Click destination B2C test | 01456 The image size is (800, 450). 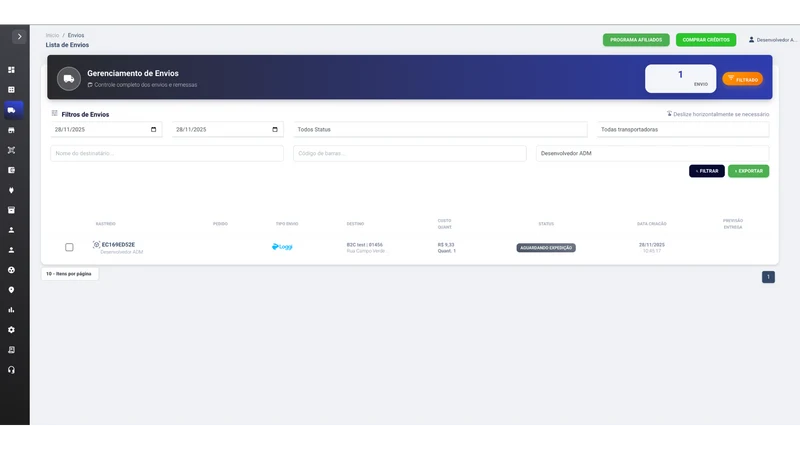(x=365, y=245)
